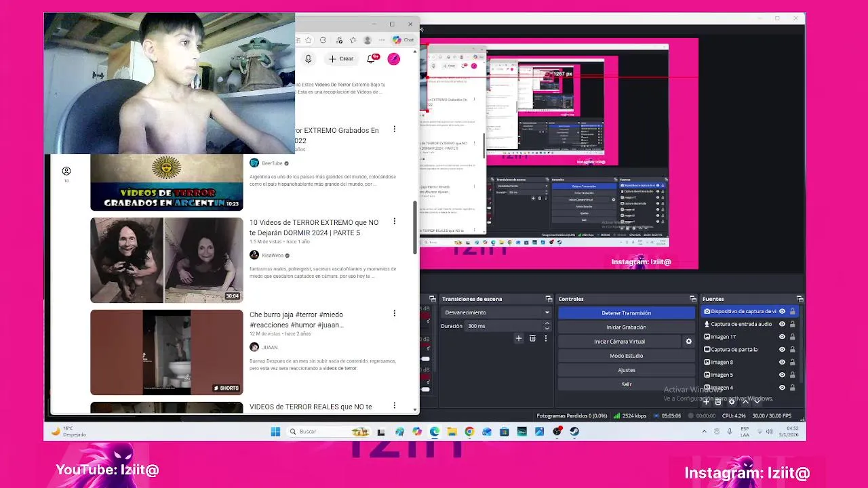
Task: Open the '10 Videos de TERROR EXTREMO' thumbnail
Action: pyautogui.click(x=166, y=260)
